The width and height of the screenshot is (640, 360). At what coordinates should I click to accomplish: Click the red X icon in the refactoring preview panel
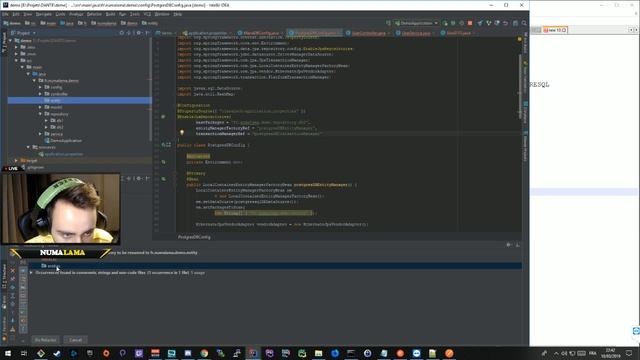point(13,271)
